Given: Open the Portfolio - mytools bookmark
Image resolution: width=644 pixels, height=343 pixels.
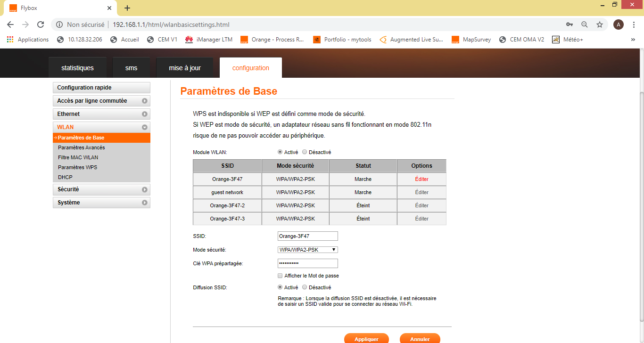Looking at the screenshot, I should [342, 40].
